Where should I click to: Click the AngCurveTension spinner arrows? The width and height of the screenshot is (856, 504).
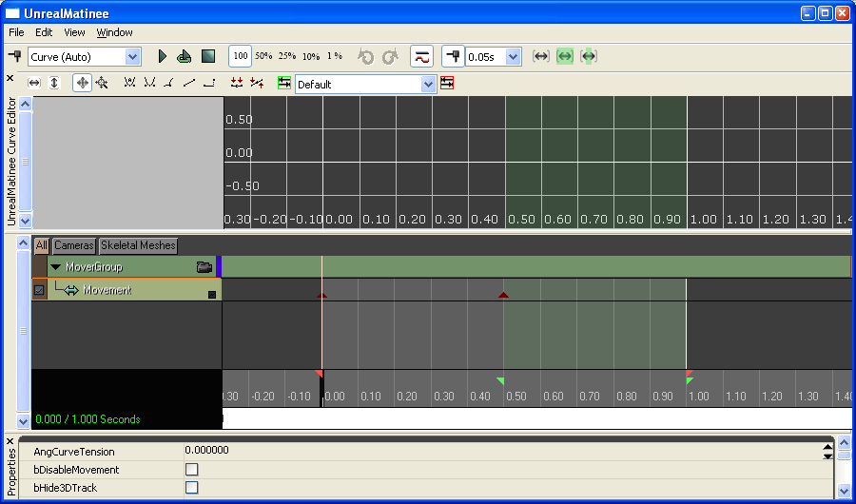coord(827,452)
